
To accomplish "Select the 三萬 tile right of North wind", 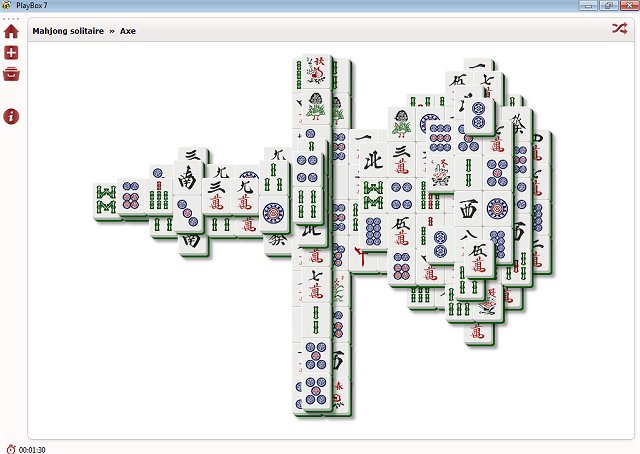I will coord(402,161).
